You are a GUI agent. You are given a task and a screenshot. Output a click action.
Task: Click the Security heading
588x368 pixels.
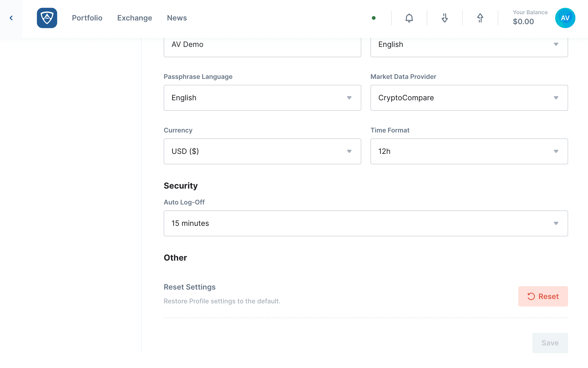pyautogui.click(x=181, y=186)
